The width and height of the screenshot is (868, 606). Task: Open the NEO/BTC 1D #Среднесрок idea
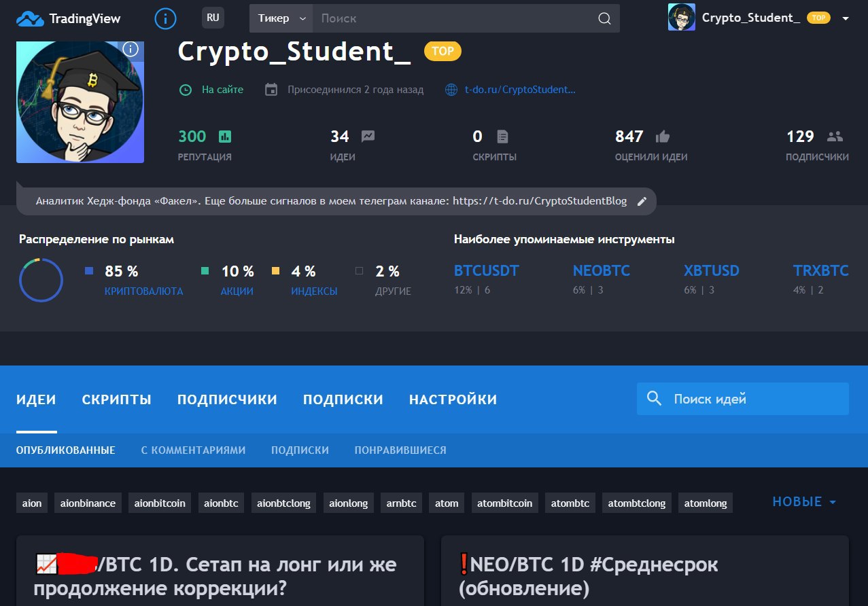(589, 575)
